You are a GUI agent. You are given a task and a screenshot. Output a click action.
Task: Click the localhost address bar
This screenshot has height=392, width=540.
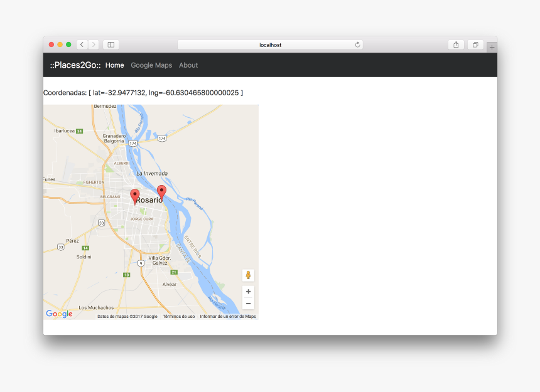269,45
